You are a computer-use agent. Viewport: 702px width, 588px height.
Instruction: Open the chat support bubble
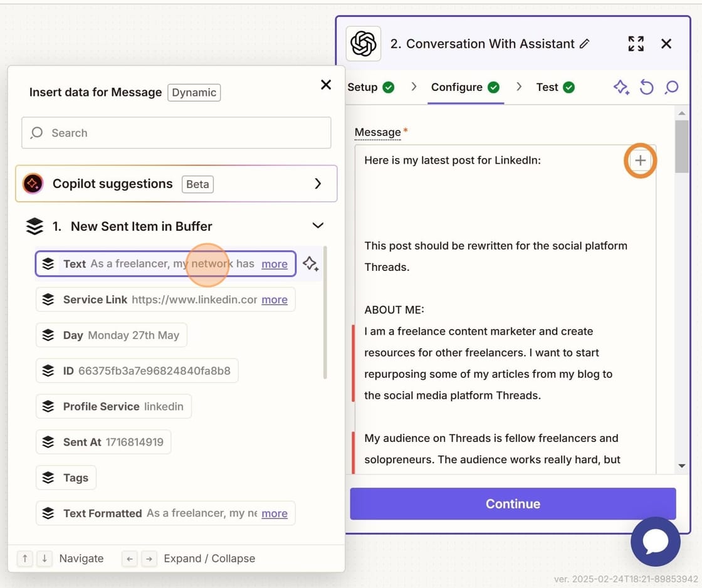click(655, 542)
